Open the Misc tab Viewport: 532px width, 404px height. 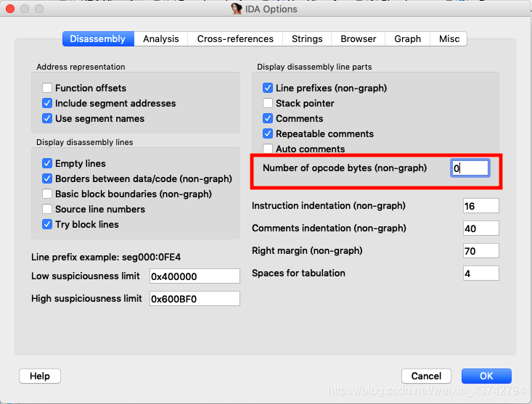(x=449, y=39)
